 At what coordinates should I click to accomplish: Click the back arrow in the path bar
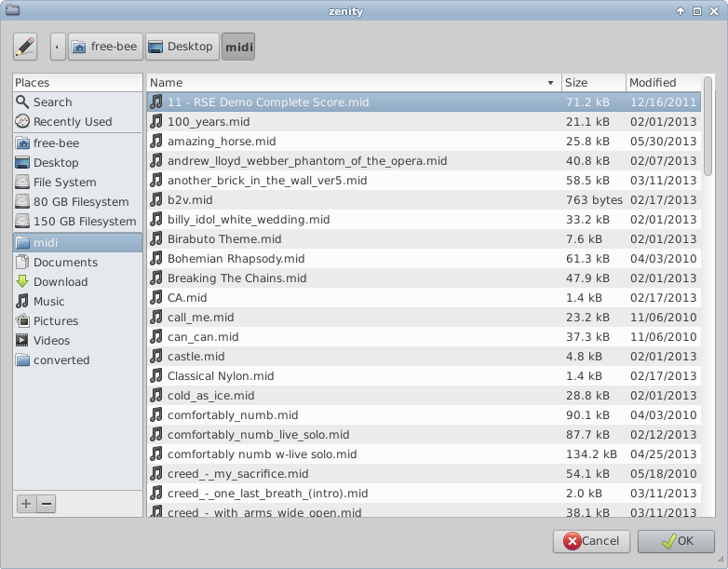click(x=58, y=47)
